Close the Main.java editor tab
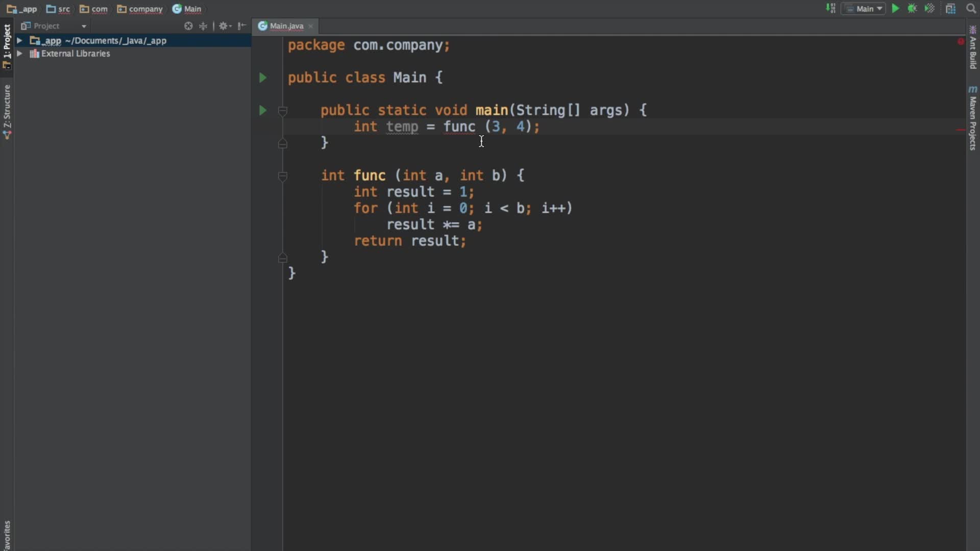980x551 pixels. tap(310, 26)
